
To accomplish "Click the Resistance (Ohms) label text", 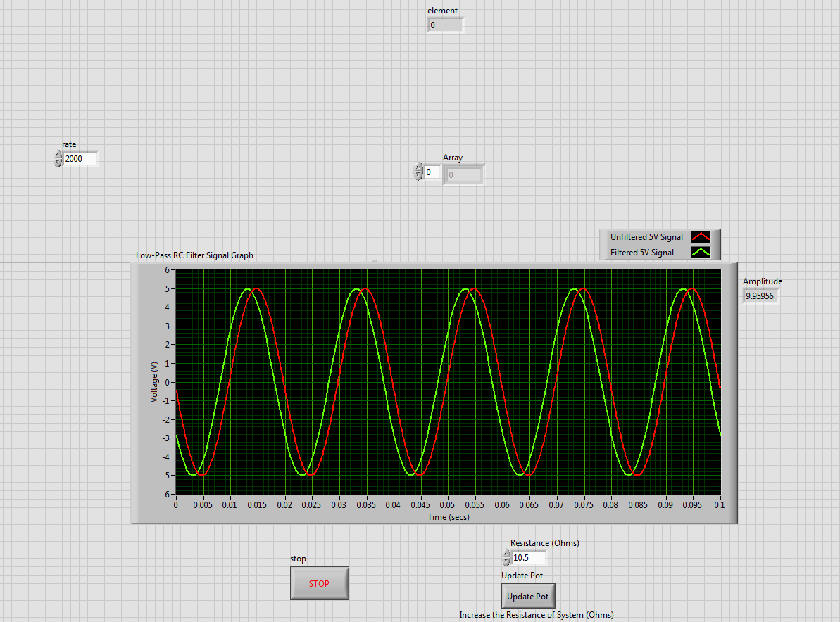I will (545, 543).
